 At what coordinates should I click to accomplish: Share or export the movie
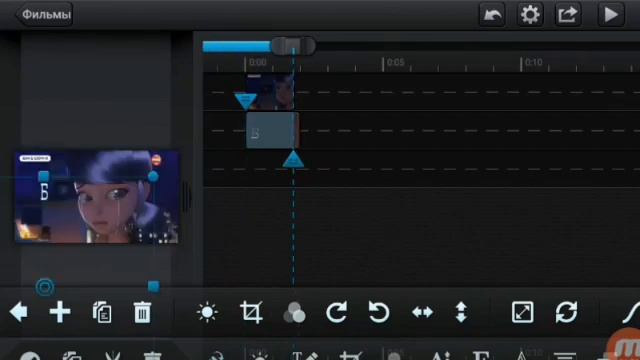pyautogui.click(x=568, y=15)
